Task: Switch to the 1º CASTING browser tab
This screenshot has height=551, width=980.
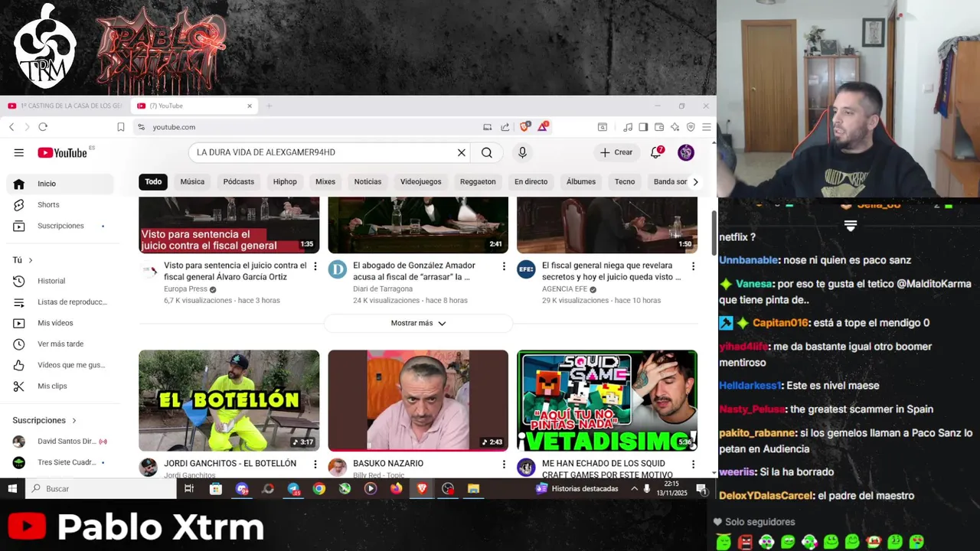Action: 65,106
